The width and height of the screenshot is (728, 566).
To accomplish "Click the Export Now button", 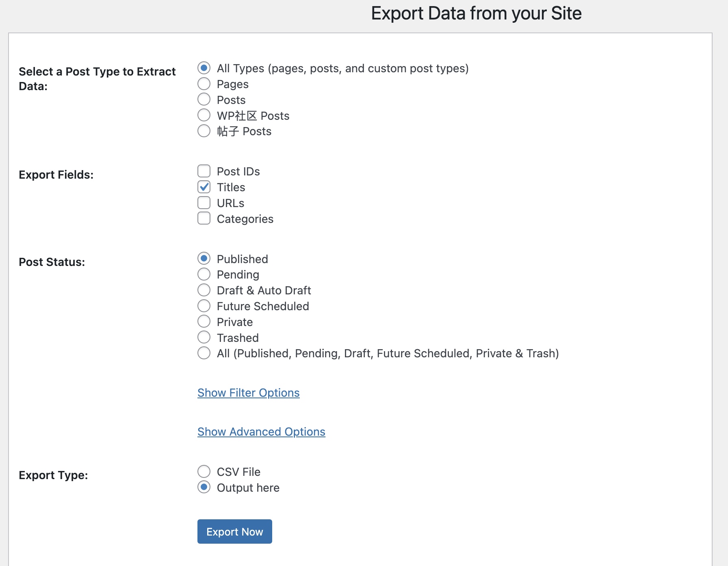I will pos(235,531).
